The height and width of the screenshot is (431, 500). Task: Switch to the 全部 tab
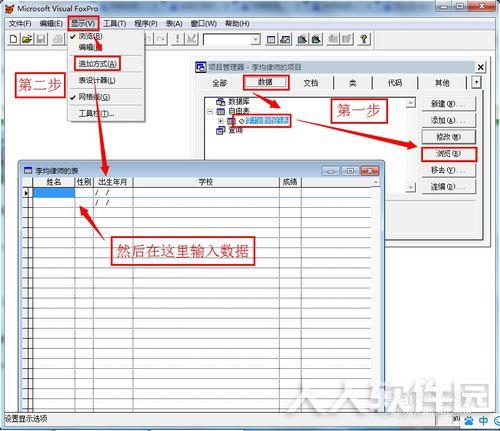tap(219, 83)
